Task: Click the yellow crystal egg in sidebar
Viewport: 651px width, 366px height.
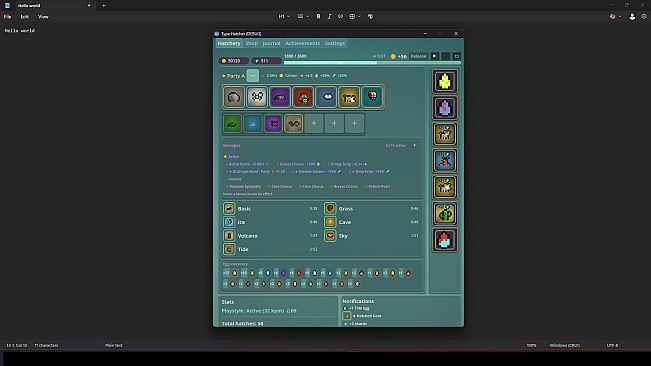Action: pos(445,81)
